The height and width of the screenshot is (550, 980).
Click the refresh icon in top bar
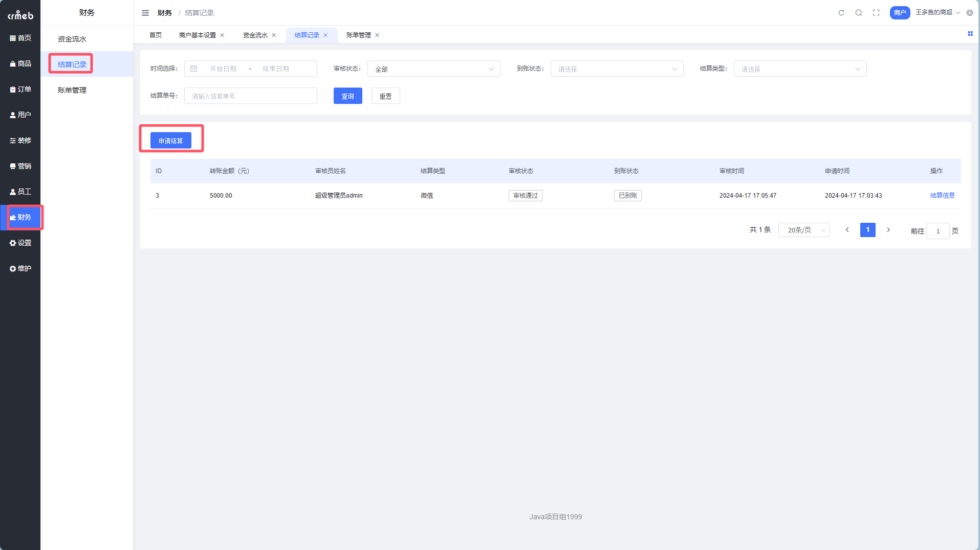[x=841, y=13]
